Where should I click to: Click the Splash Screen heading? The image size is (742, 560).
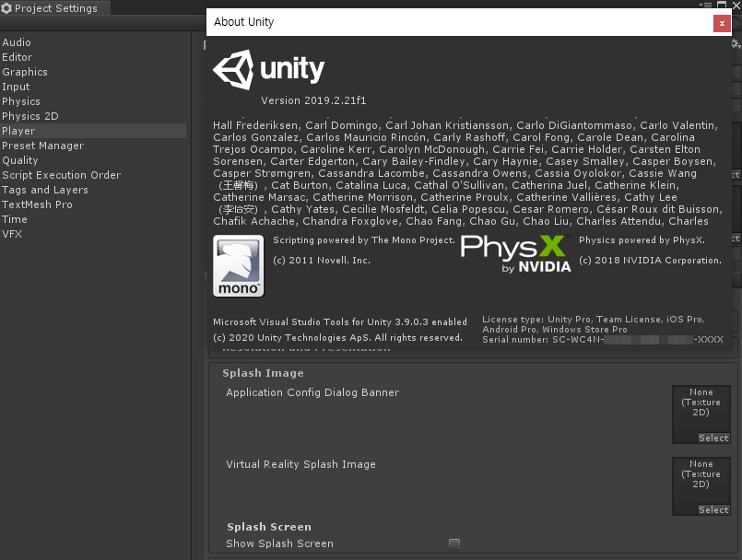(x=269, y=527)
